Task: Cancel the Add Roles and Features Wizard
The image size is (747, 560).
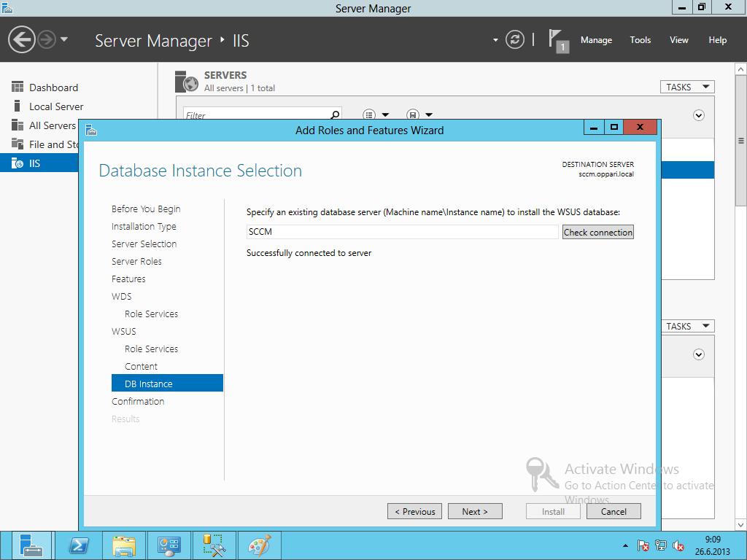Action: pyautogui.click(x=614, y=511)
